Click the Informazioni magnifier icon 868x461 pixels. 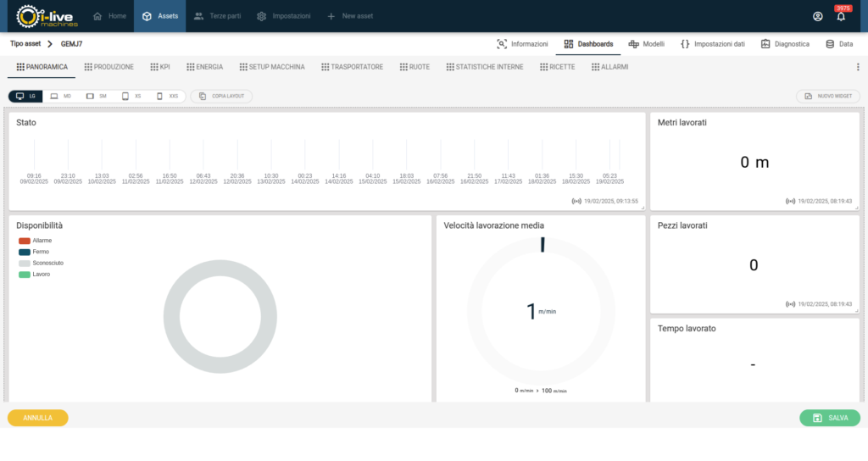502,44
